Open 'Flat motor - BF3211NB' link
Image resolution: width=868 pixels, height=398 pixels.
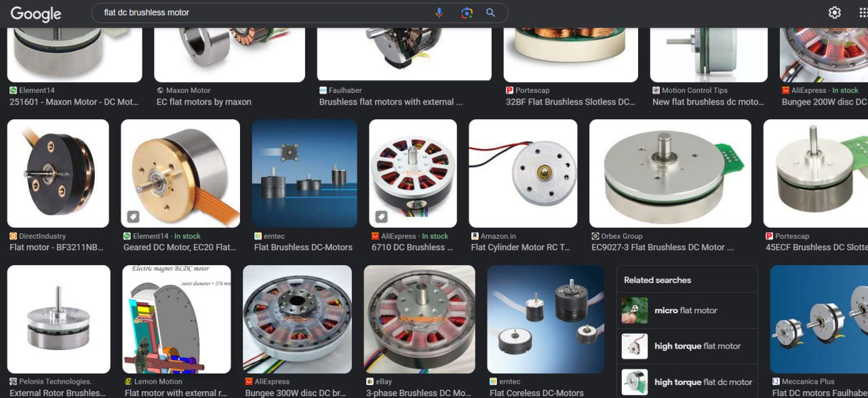pos(58,247)
